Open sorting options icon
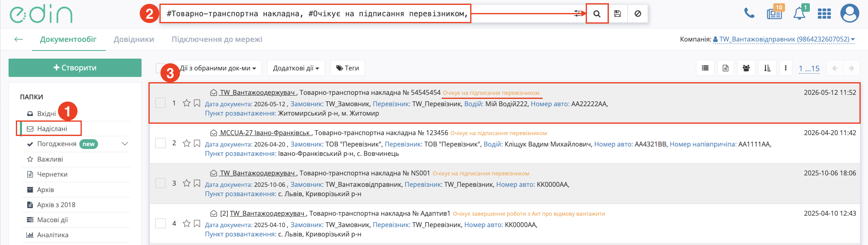This screenshot has width=868, height=245. [768, 68]
